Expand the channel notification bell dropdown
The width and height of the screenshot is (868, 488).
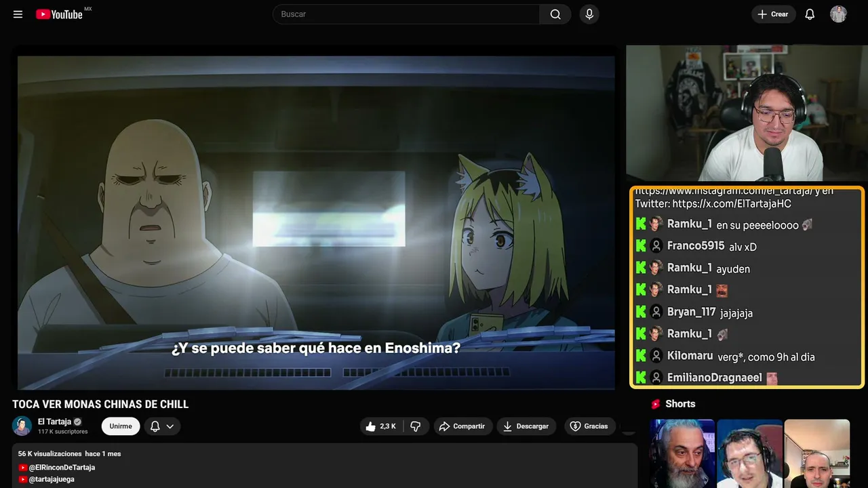(162, 426)
